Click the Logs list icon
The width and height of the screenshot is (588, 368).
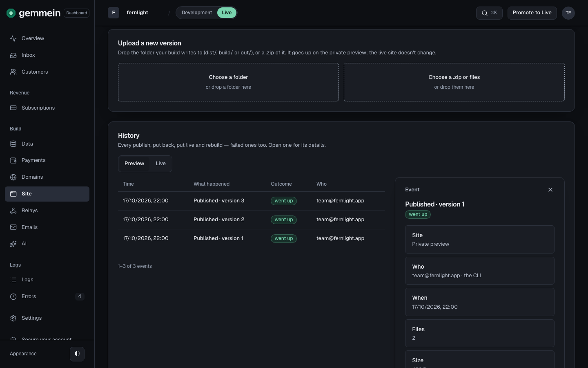click(x=13, y=280)
